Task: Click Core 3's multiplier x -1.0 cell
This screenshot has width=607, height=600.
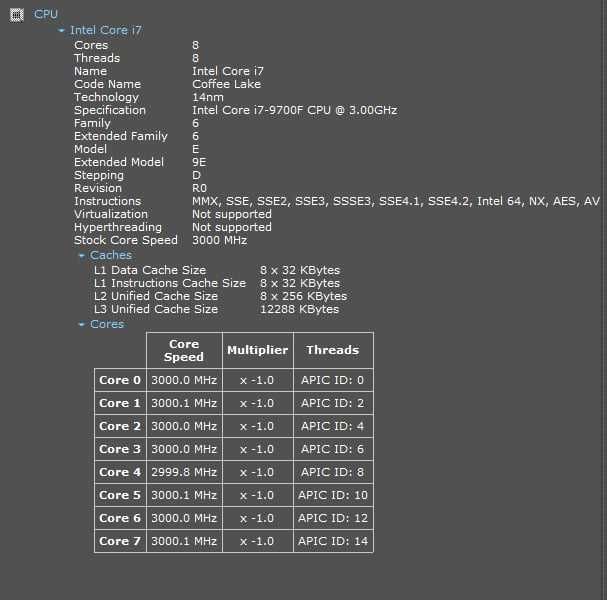Action: click(257, 449)
